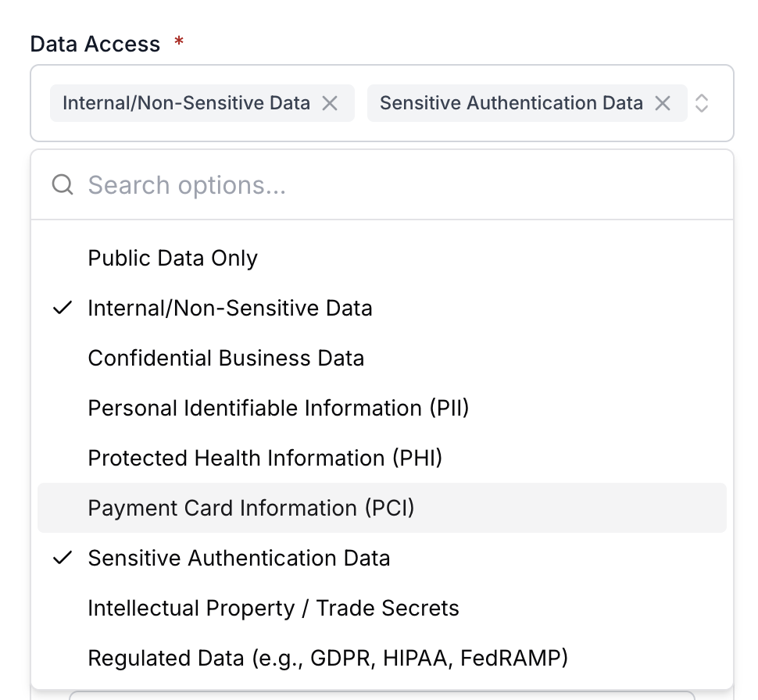Click the Internal/Non-Sensitive Data chip label
Viewport: 758px width, 700px height.
tap(186, 103)
